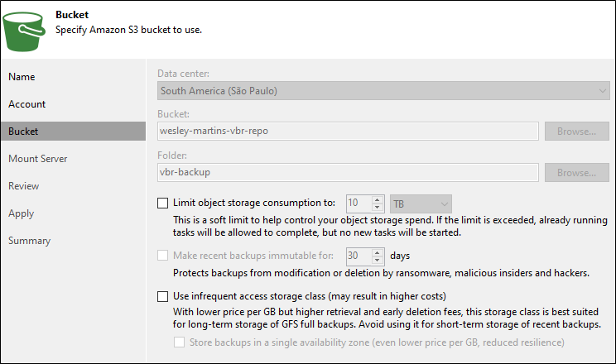Check Use infrequent access storage class
The height and width of the screenshot is (364, 616).
click(162, 296)
